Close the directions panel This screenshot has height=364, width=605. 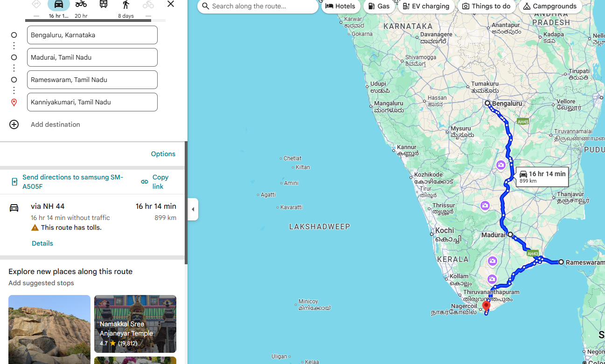coord(171,4)
